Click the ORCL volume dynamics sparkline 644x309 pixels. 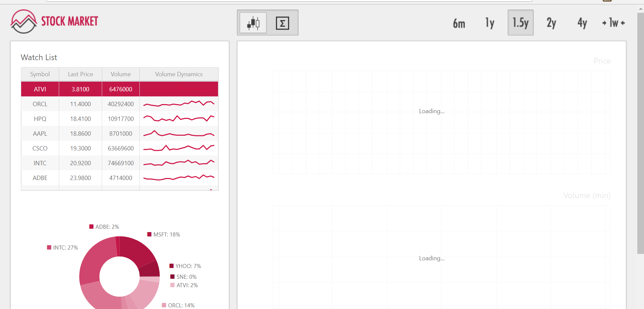[x=179, y=103]
